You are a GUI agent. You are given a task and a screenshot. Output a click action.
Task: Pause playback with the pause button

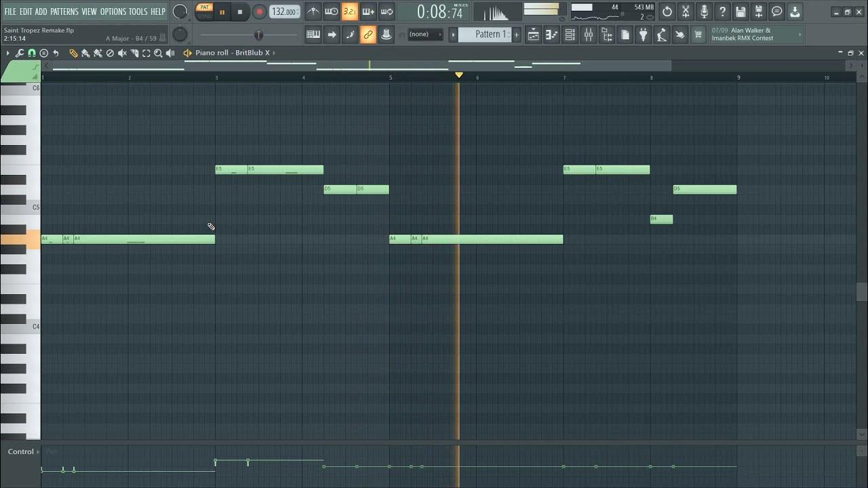[222, 12]
